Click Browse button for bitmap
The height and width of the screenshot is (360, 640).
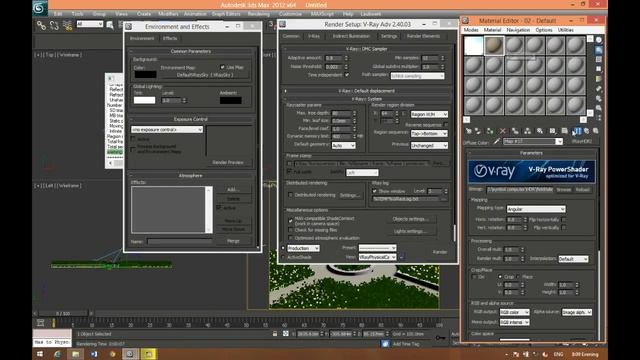tap(564, 190)
